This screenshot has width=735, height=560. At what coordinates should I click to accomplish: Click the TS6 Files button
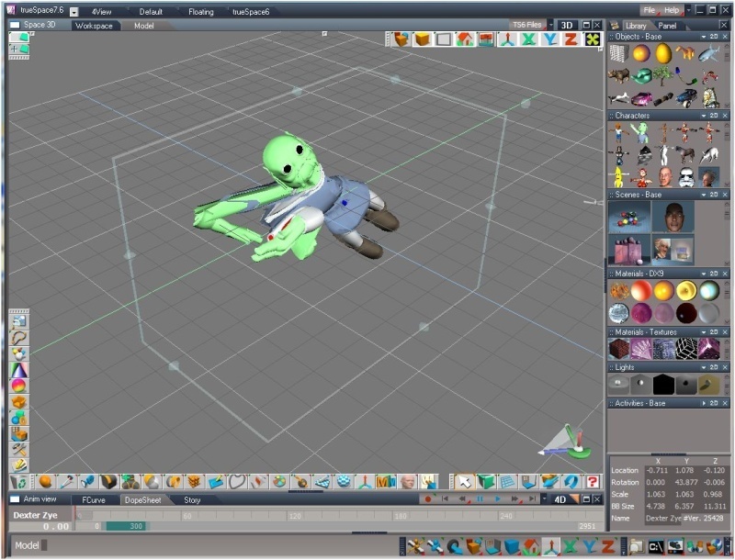coord(526,25)
